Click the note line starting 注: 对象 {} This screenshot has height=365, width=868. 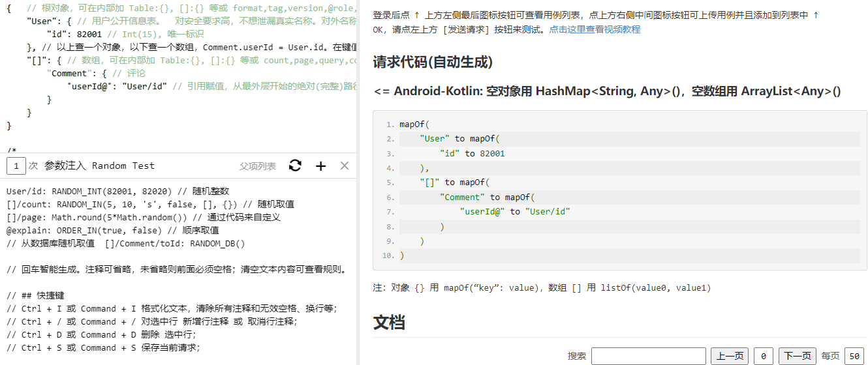pos(542,287)
